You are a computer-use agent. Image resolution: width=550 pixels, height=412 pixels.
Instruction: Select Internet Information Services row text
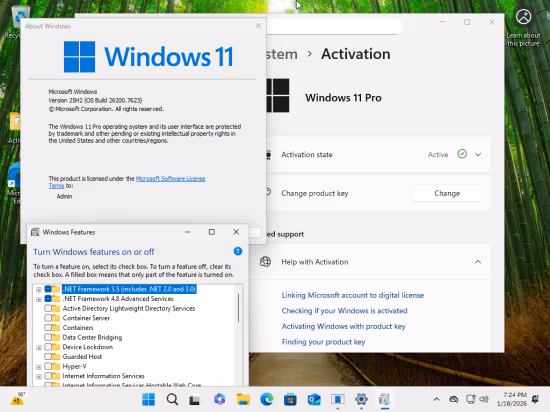pos(103,376)
